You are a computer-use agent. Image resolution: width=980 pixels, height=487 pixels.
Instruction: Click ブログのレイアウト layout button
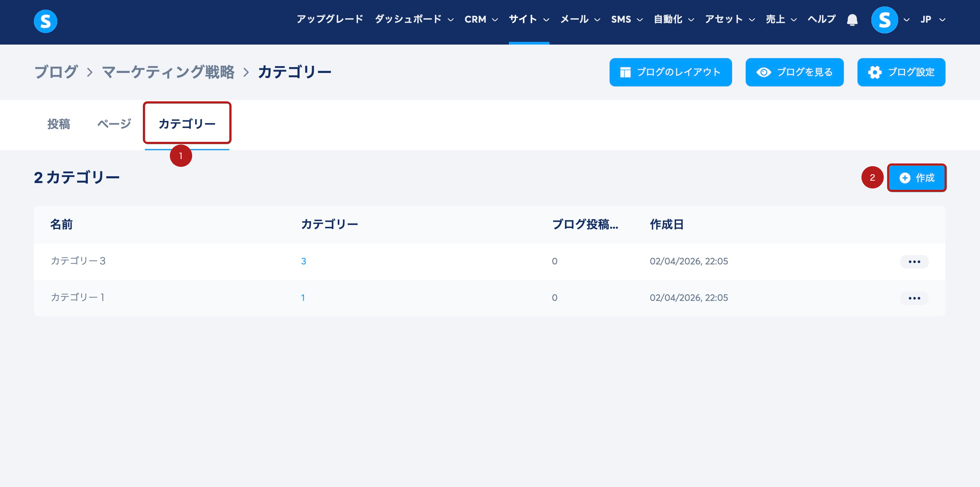pyautogui.click(x=670, y=72)
